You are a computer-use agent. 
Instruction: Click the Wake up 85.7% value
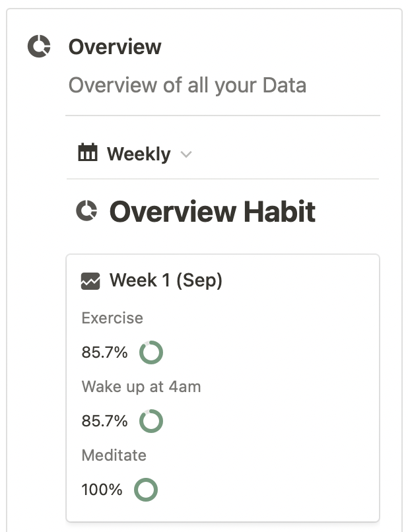point(104,421)
